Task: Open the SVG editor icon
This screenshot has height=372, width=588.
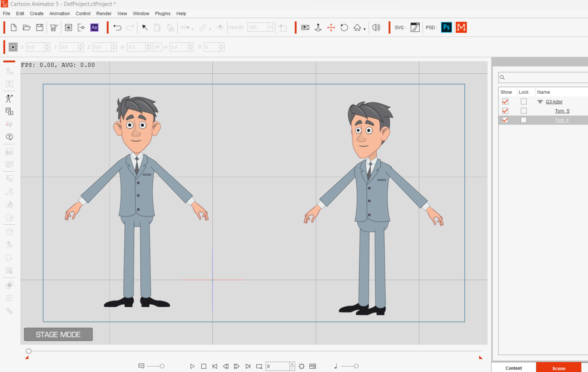Action: [415, 27]
